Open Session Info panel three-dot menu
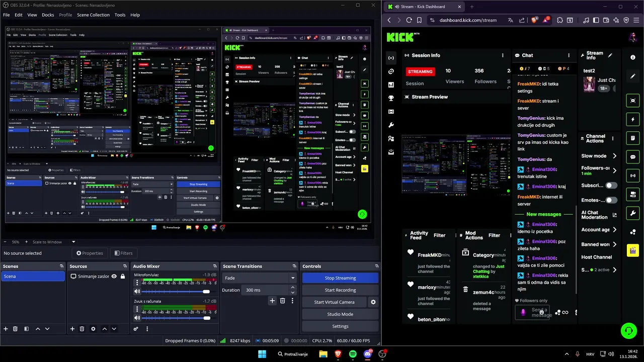 [502, 55]
